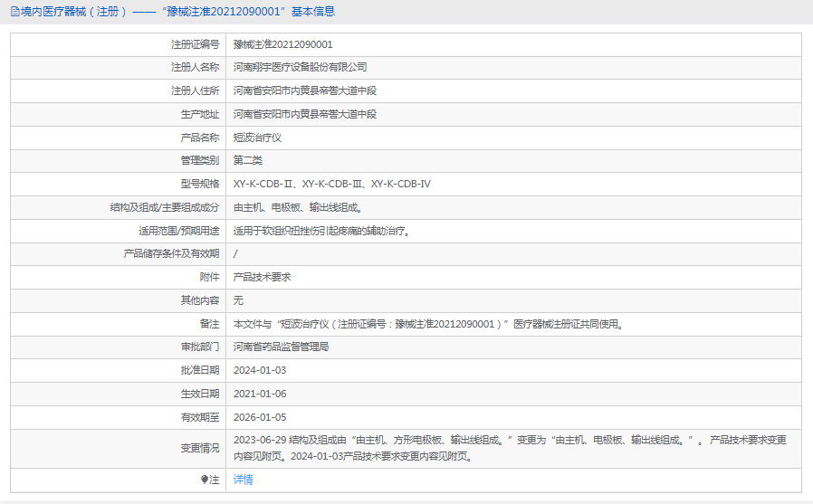Open the 详情 link in the last row
The image size is (813, 504).
coord(244,480)
